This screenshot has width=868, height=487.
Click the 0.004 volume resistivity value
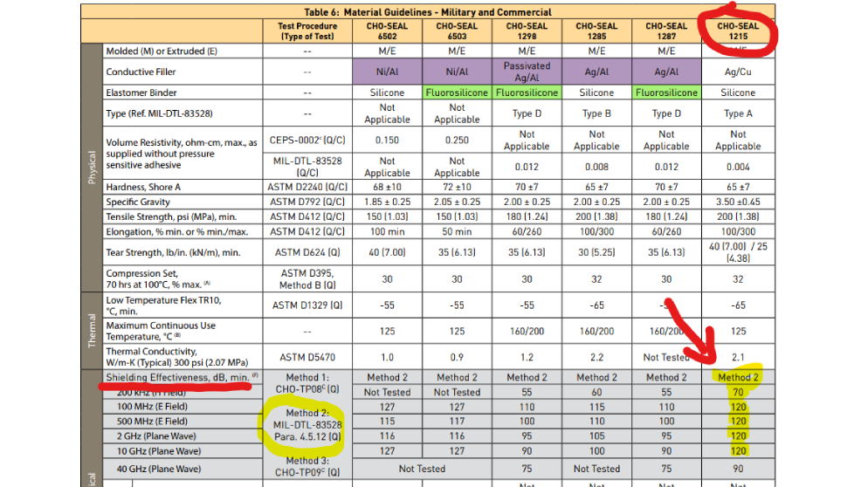pyautogui.click(x=738, y=168)
